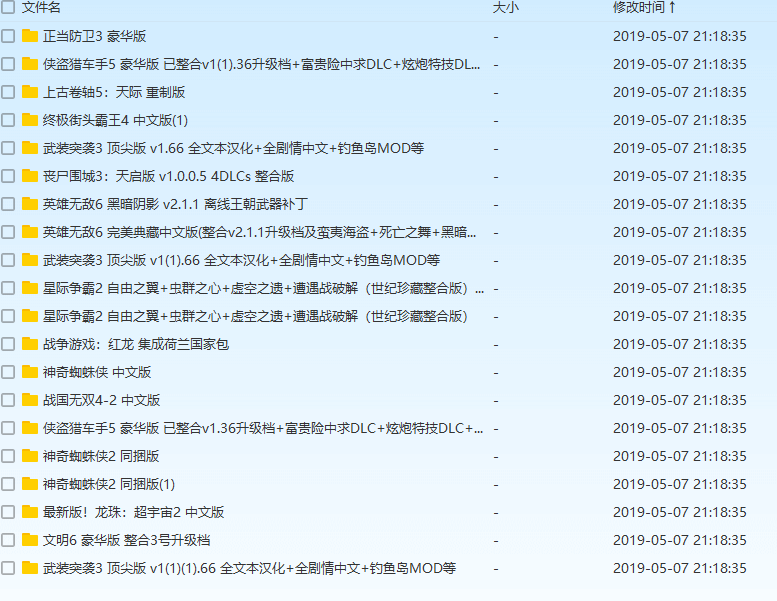Viewport: 777px width, 601px height.
Task: Open 神奇蜘蛛侠2 同捆版(1) folder name
Action: pyautogui.click(x=109, y=484)
